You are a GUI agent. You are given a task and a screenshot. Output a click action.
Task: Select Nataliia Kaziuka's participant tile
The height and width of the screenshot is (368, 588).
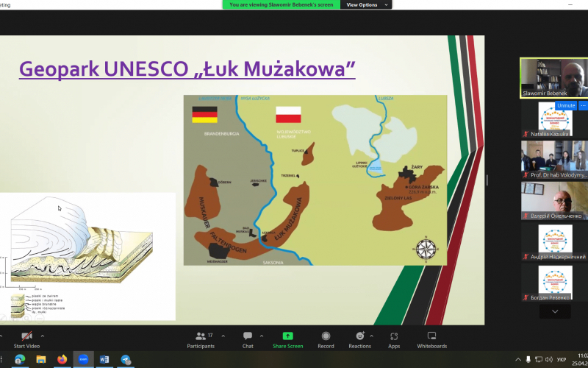coord(554,119)
